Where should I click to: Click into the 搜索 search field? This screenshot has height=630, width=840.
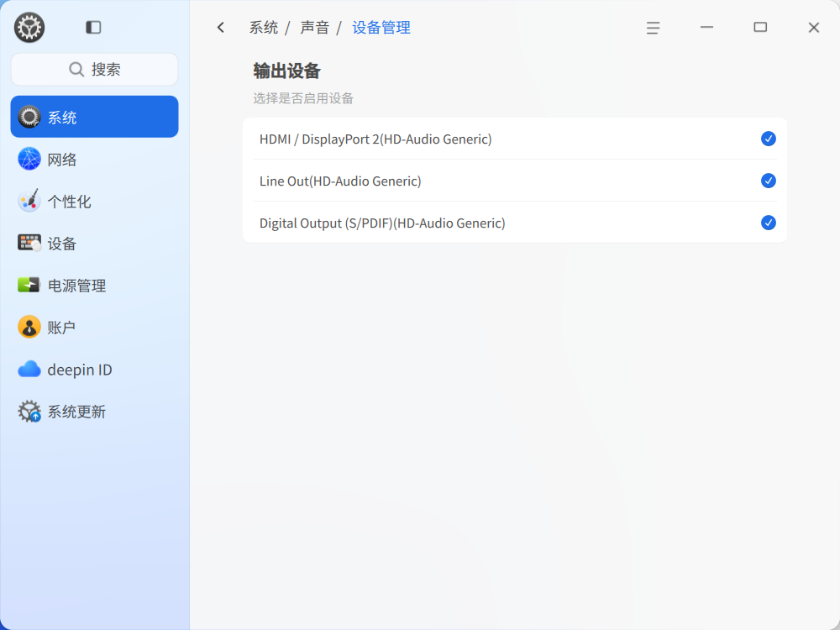click(x=94, y=69)
